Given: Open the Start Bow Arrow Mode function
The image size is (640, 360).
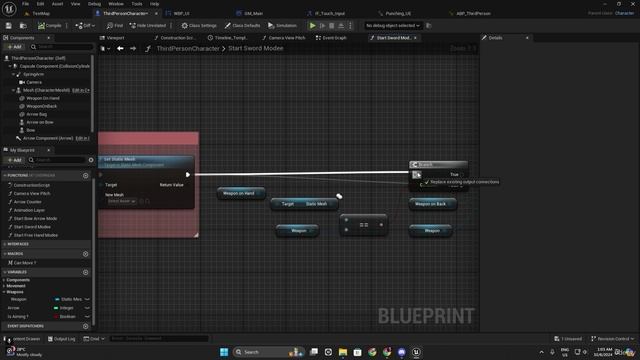Looking at the screenshot, I should click(x=36, y=219).
